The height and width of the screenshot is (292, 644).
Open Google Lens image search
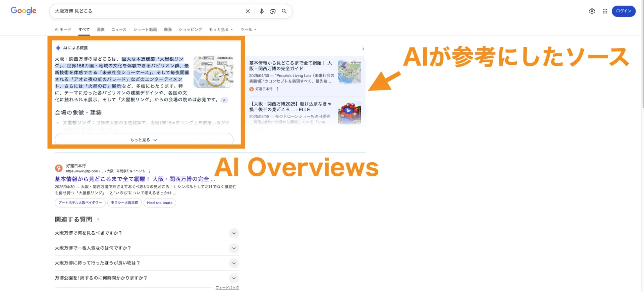point(273,11)
